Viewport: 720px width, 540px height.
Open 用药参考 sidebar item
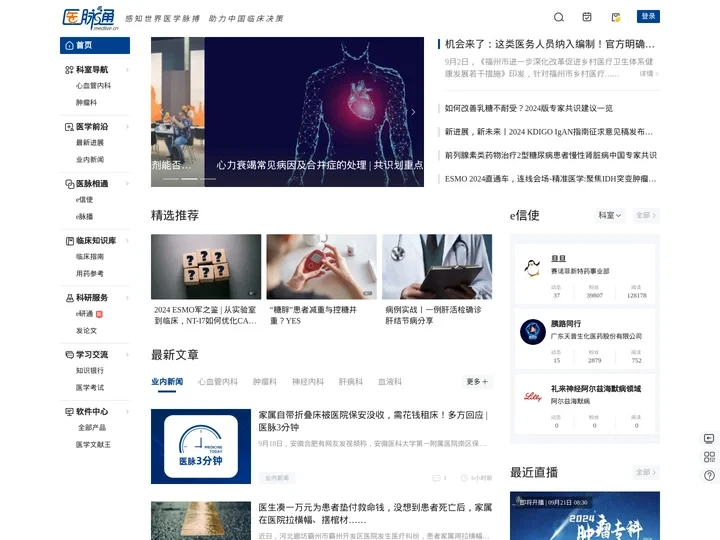coord(90,274)
